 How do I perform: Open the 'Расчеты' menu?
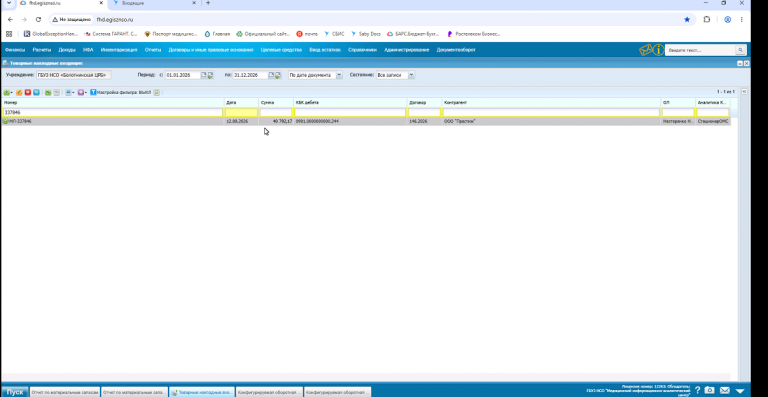click(42, 50)
